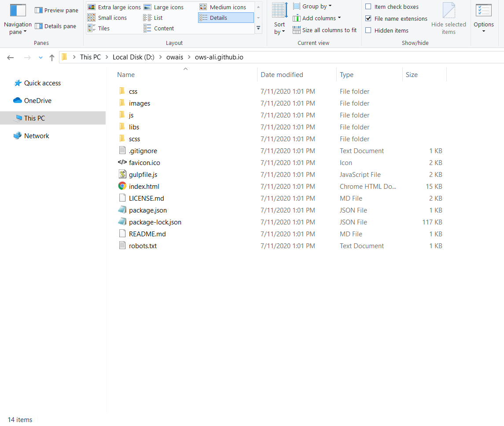Switch to Medium icons layout

tap(223, 7)
